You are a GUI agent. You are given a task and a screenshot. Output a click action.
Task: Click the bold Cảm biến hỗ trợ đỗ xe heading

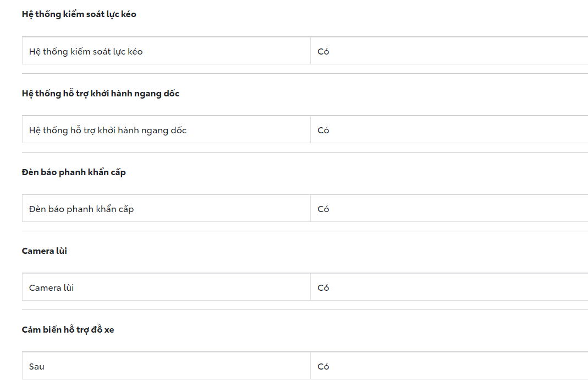pos(68,330)
